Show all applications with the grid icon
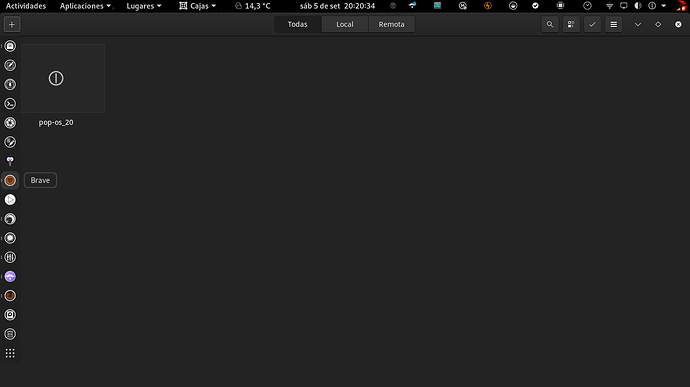690x387 pixels. pyautogui.click(x=10, y=353)
